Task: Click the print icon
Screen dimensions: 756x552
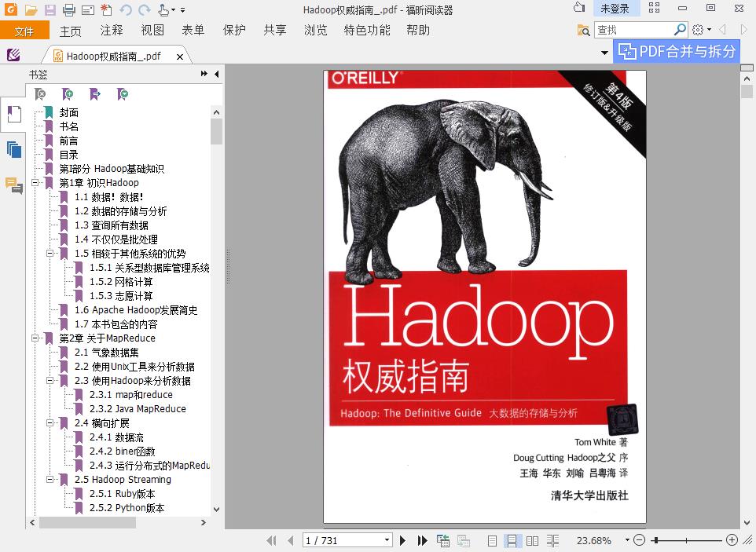Action: click(69, 9)
